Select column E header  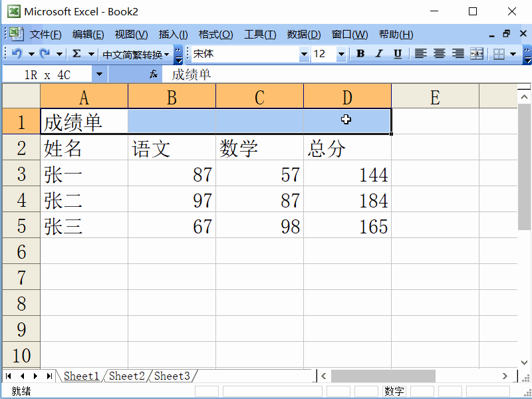(x=436, y=97)
